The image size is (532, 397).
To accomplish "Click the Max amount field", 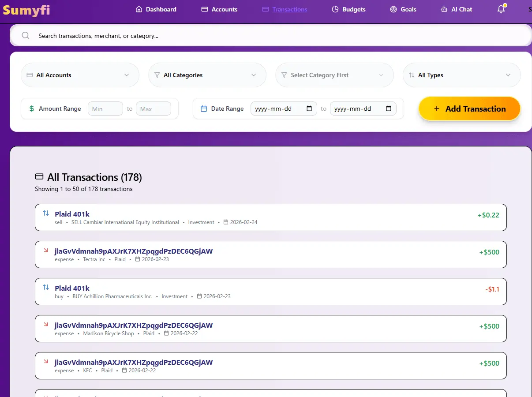I will coord(154,109).
